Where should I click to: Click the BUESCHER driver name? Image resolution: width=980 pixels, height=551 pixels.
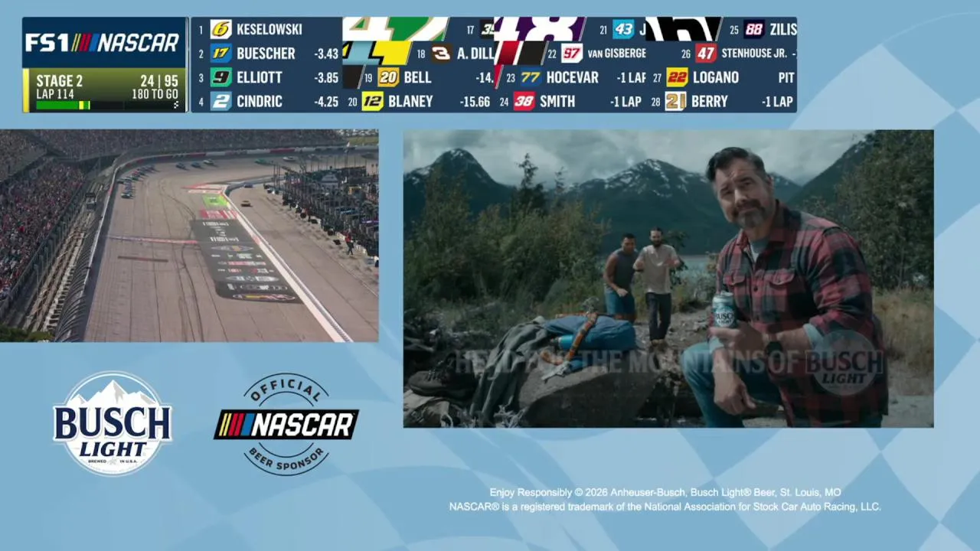pyautogui.click(x=266, y=54)
